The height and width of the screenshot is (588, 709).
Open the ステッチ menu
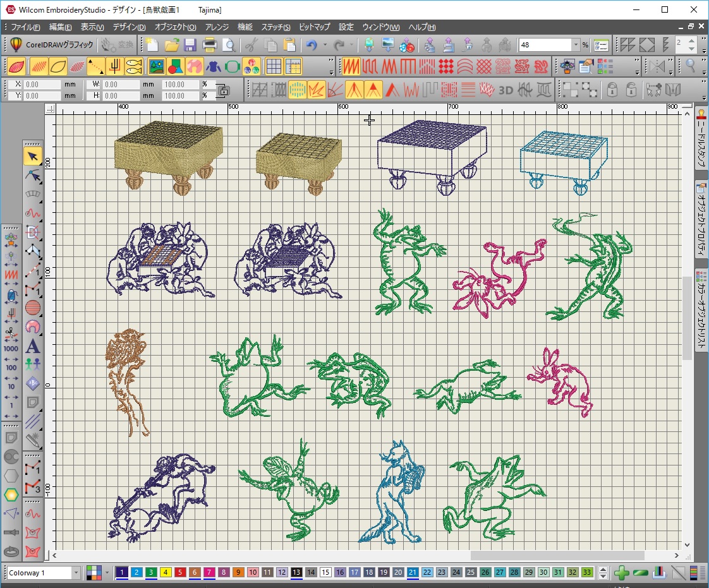click(276, 27)
